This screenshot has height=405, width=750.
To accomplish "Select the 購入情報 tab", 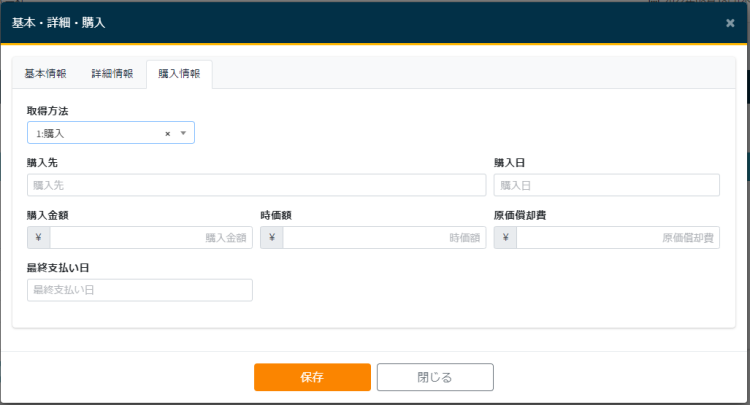I will pyautogui.click(x=179, y=74).
